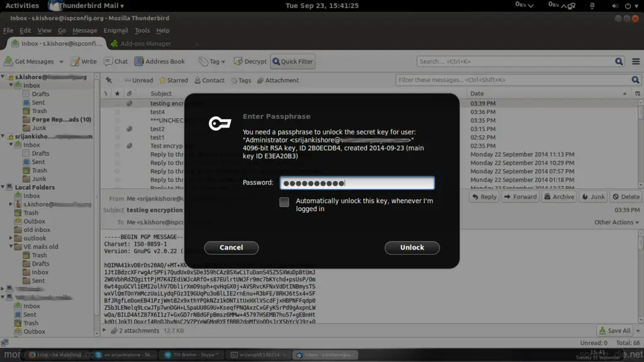The height and width of the screenshot is (362, 644).
Task: Focus the Password input field
Action: [357, 183]
